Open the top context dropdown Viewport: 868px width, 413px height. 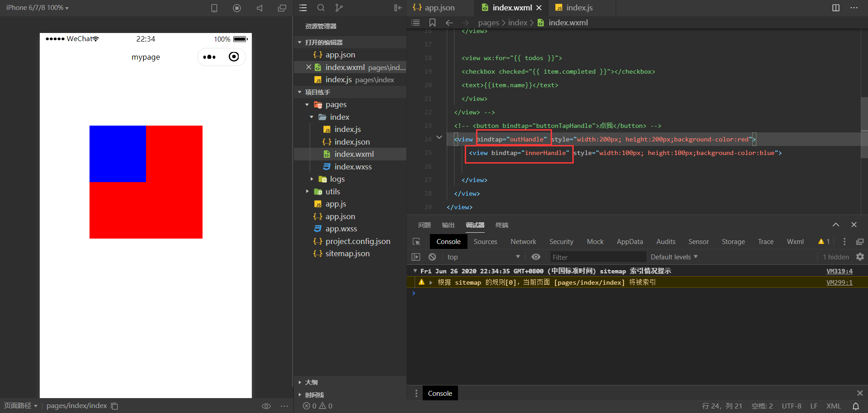pyautogui.click(x=484, y=257)
